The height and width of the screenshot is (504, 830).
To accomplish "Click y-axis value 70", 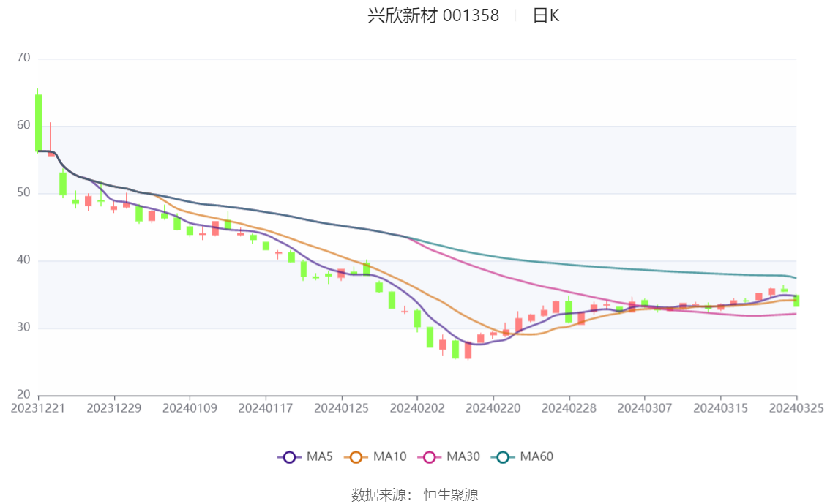I will [x=23, y=58].
